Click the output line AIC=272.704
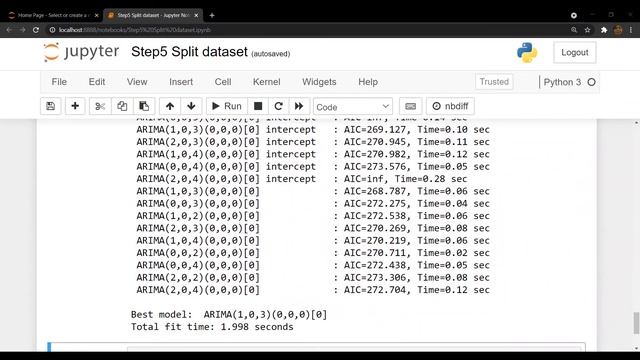The image size is (640, 360). 313,290
